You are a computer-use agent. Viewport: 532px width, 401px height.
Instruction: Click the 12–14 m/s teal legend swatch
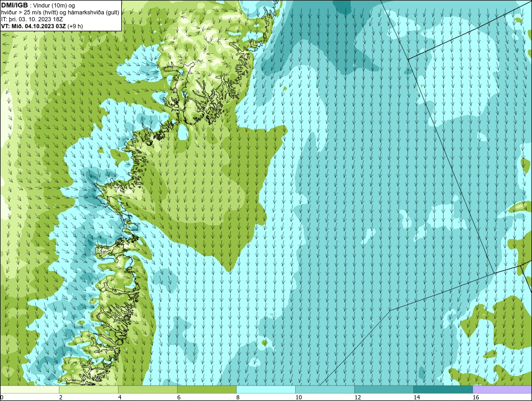[384, 389]
